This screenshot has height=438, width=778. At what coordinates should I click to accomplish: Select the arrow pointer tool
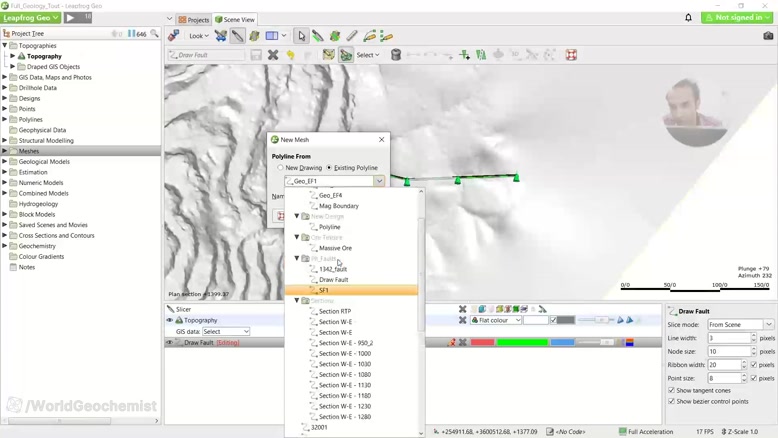point(301,36)
